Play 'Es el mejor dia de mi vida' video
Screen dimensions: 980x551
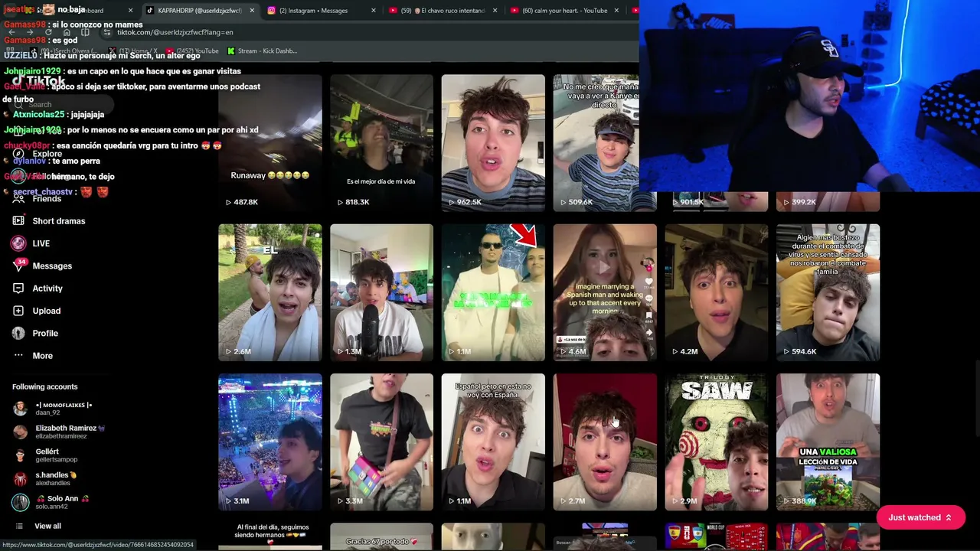[x=381, y=142]
